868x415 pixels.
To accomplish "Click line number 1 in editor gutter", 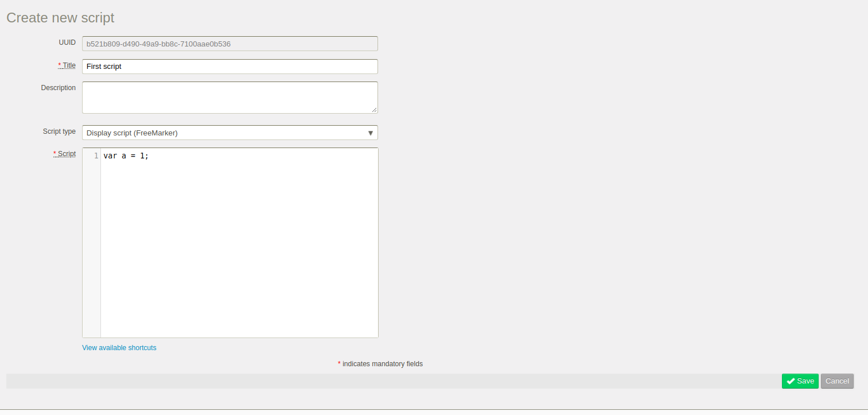I will point(96,156).
